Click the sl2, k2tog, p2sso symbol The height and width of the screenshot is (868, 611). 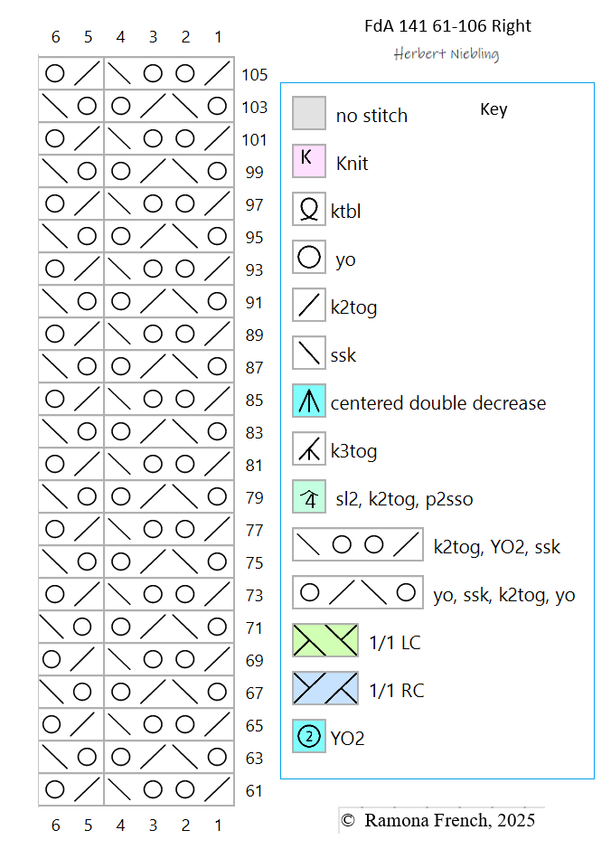coord(308,497)
